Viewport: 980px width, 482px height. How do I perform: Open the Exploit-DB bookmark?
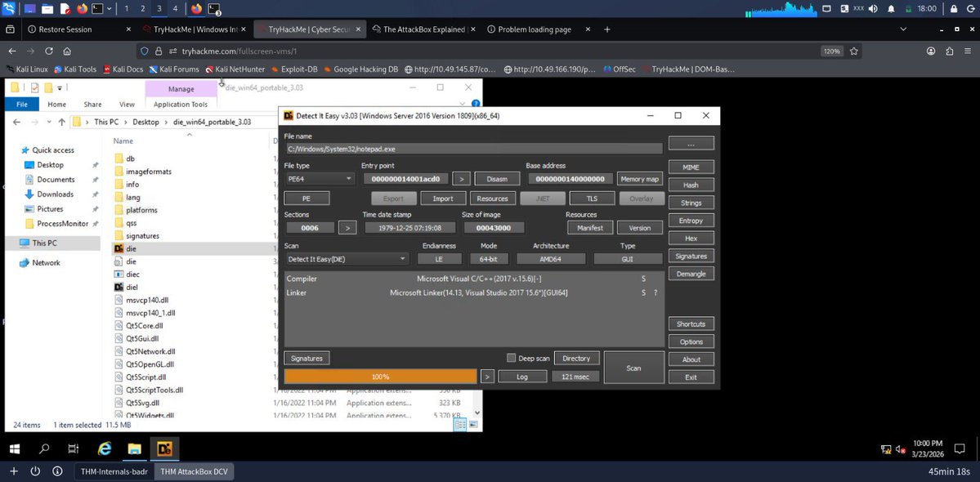pos(293,69)
